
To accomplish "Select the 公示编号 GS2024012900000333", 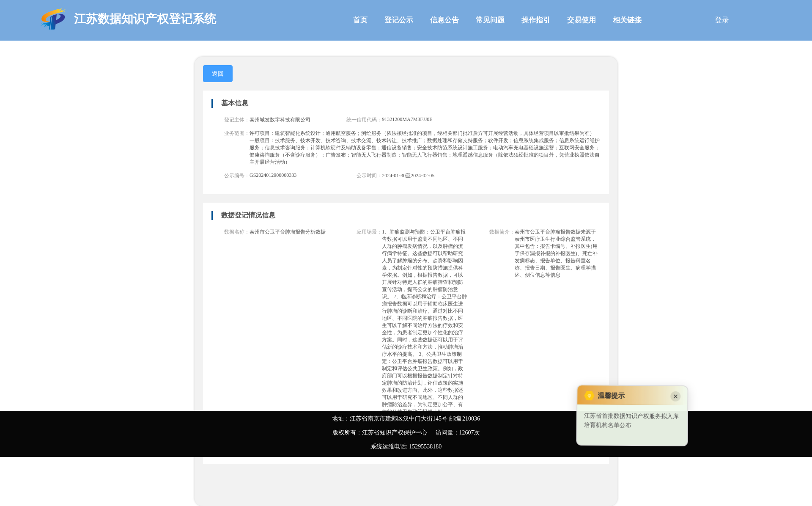I will (273, 175).
